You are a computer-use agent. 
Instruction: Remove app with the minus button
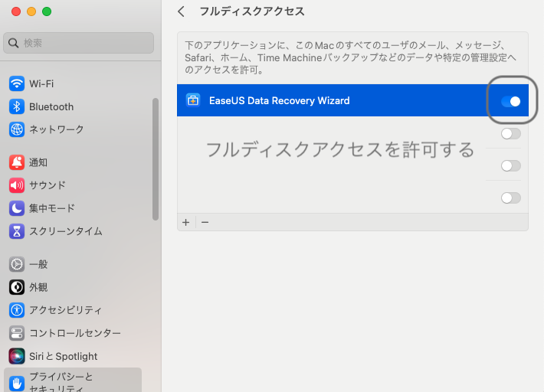[205, 222]
